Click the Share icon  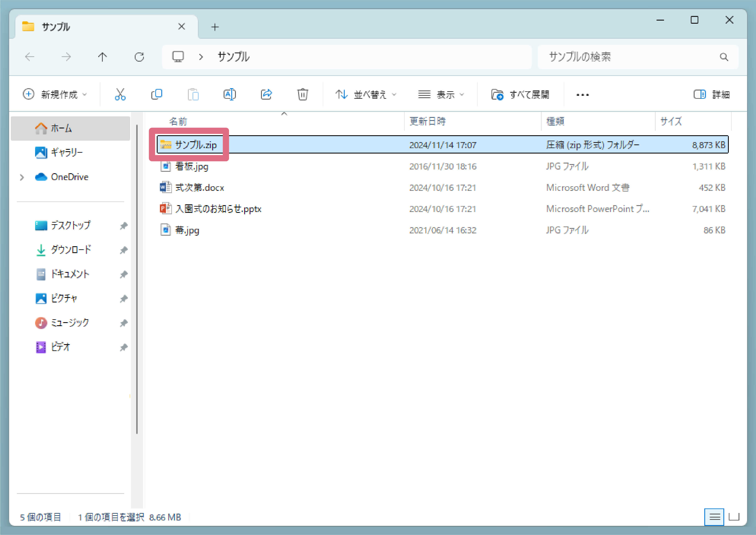coord(266,95)
